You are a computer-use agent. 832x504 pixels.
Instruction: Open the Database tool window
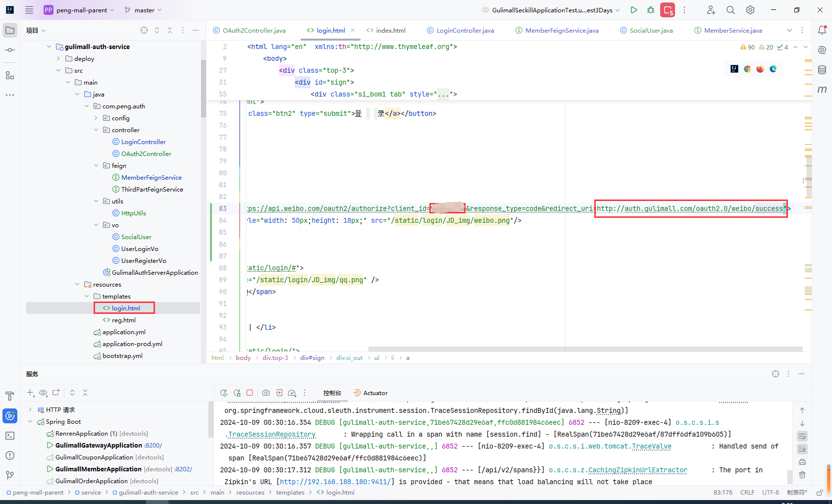click(x=822, y=70)
